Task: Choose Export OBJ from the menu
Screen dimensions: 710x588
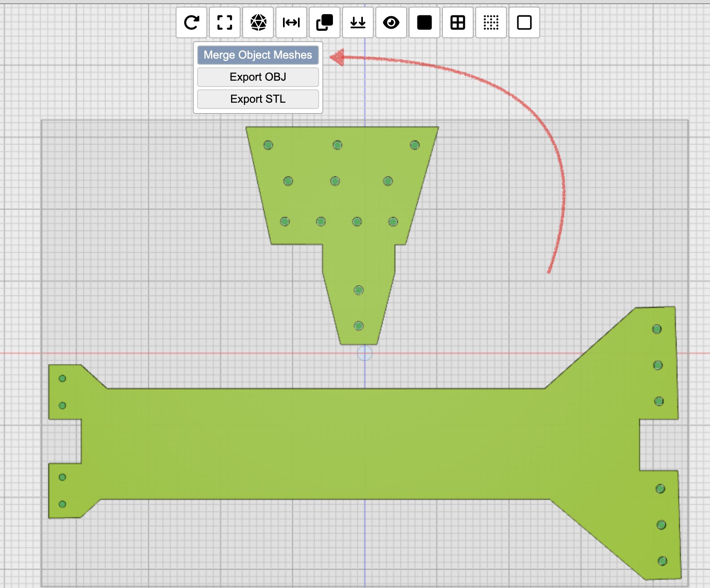Action: 258,77
